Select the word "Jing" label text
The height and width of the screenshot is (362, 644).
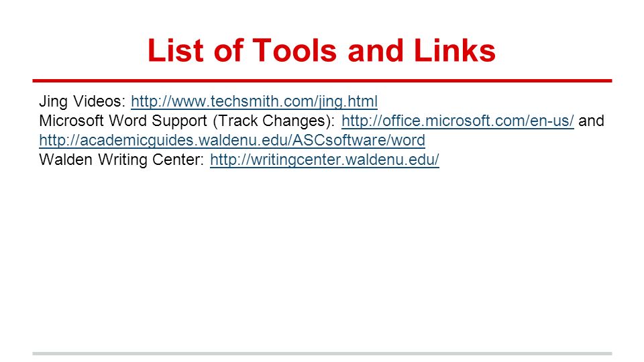pyautogui.click(x=53, y=101)
